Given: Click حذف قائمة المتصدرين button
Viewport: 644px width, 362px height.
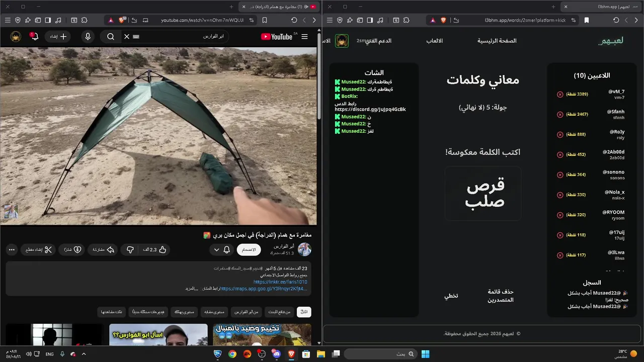Looking at the screenshot, I should pos(501,296).
